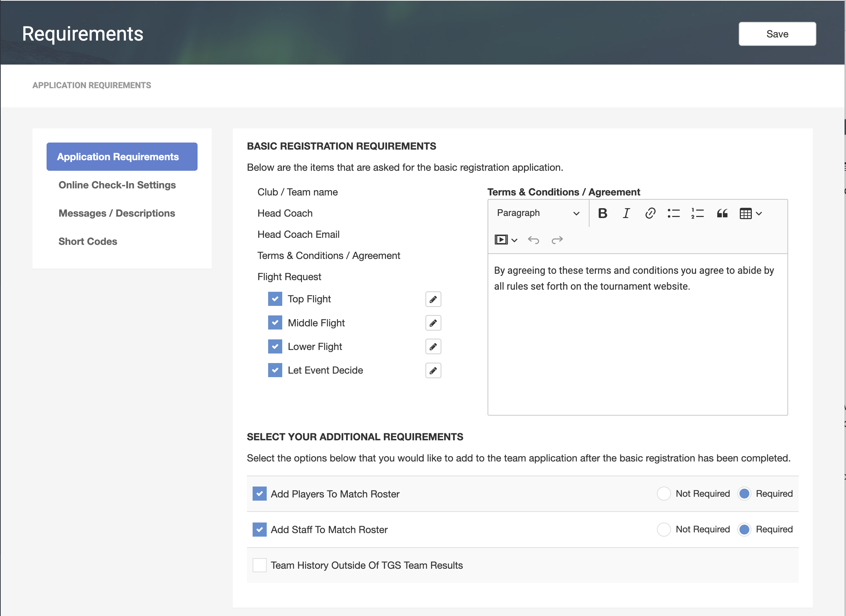The width and height of the screenshot is (846, 616).
Task: Open the Short Codes section
Action: pos(87,241)
